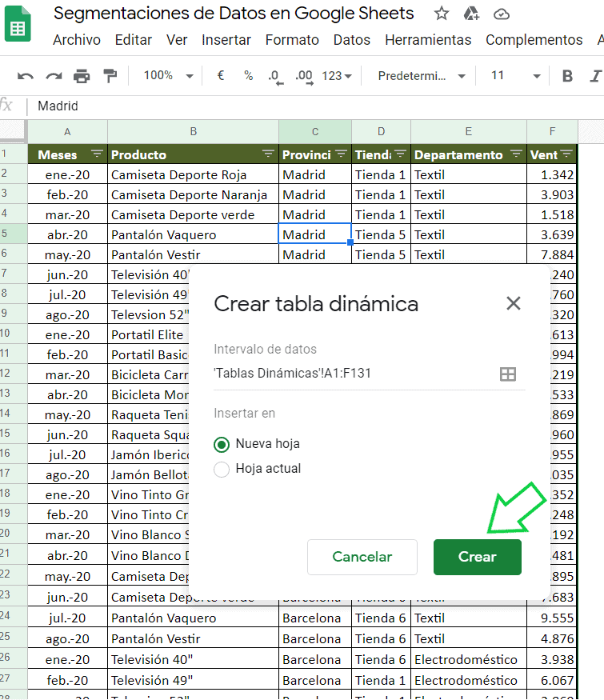604x700 pixels.
Task: Click the Crear button
Action: [478, 557]
